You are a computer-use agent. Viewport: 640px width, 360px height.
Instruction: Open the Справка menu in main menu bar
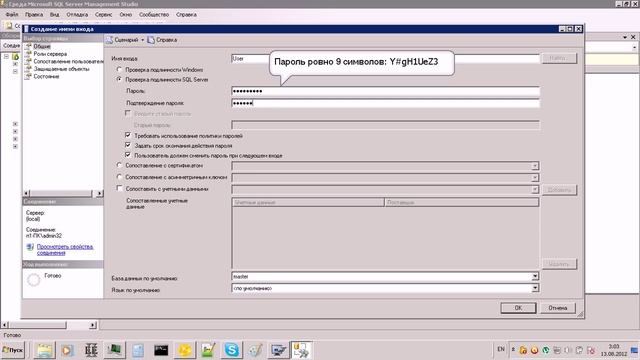[187, 14]
